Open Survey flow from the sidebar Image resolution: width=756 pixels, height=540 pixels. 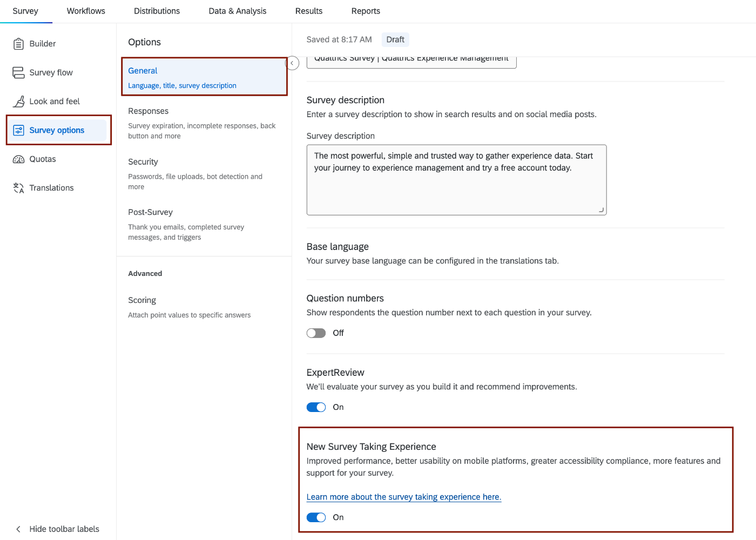point(18,72)
